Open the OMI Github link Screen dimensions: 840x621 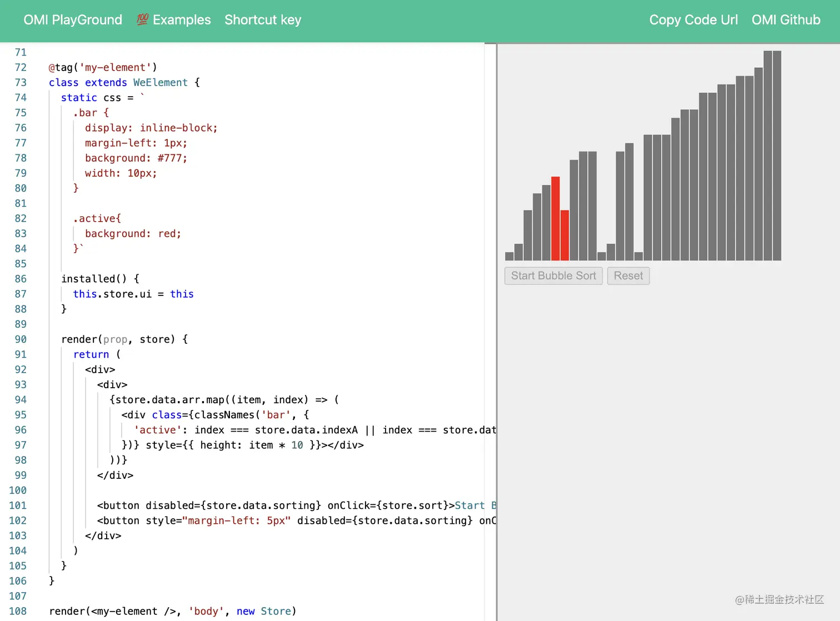[786, 20]
